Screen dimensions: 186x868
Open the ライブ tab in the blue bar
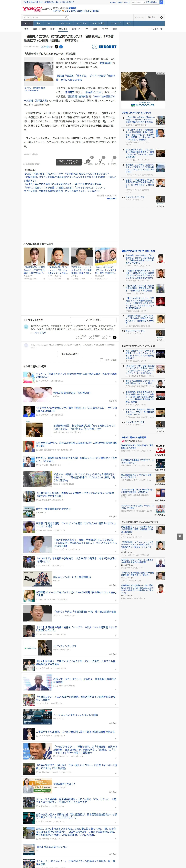(x=49, y=24)
